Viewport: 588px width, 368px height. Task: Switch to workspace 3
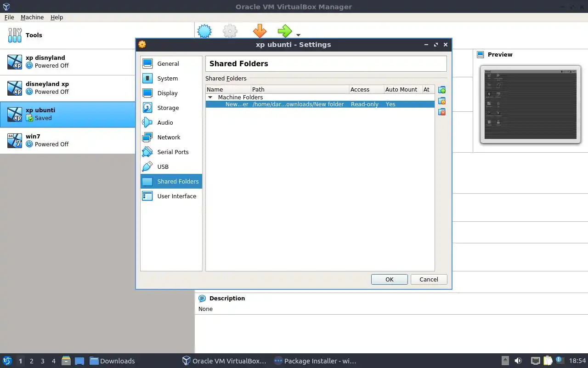[42, 361]
